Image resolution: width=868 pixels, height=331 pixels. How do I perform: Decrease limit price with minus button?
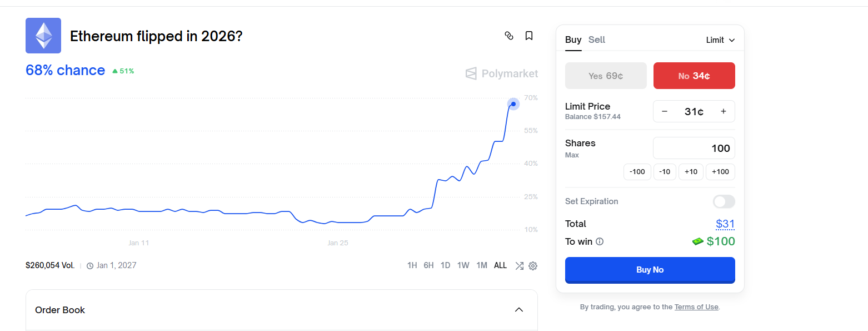(x=665, y=111)
